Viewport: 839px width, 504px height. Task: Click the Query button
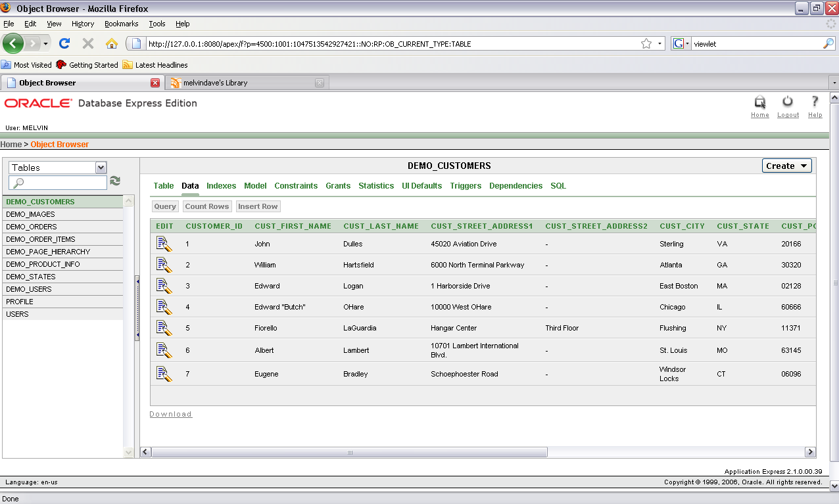[165, 206]
